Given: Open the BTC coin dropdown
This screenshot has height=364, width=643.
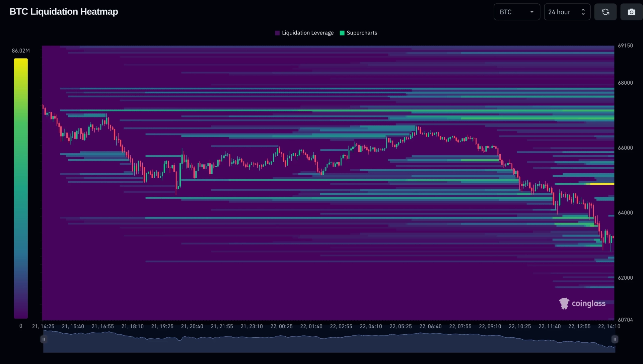Looking at the screenshot, I should point(517,12).
